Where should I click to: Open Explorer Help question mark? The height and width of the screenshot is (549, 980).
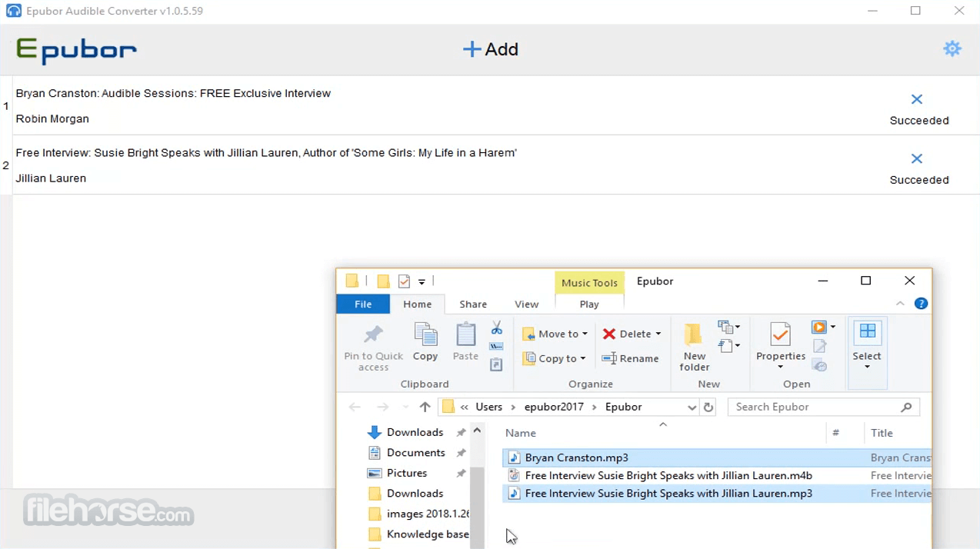click(x=921, y=304)
